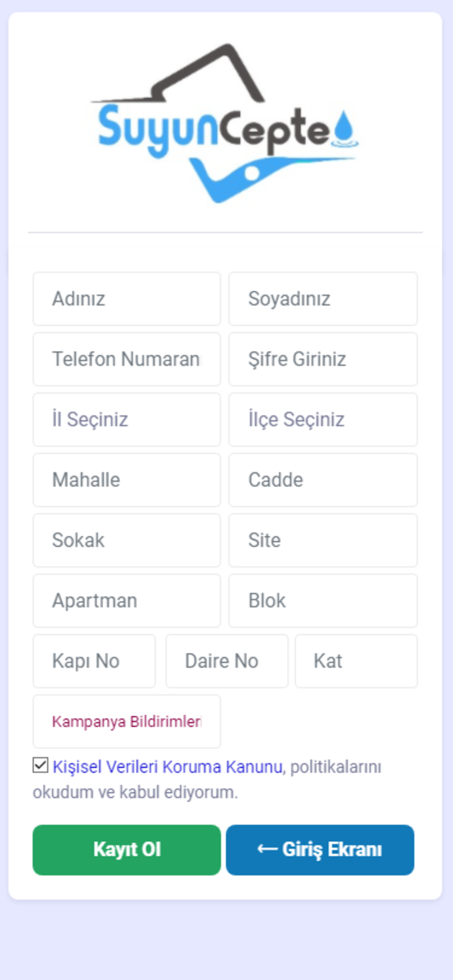Click into the Mahalle field

pos(127,480)
